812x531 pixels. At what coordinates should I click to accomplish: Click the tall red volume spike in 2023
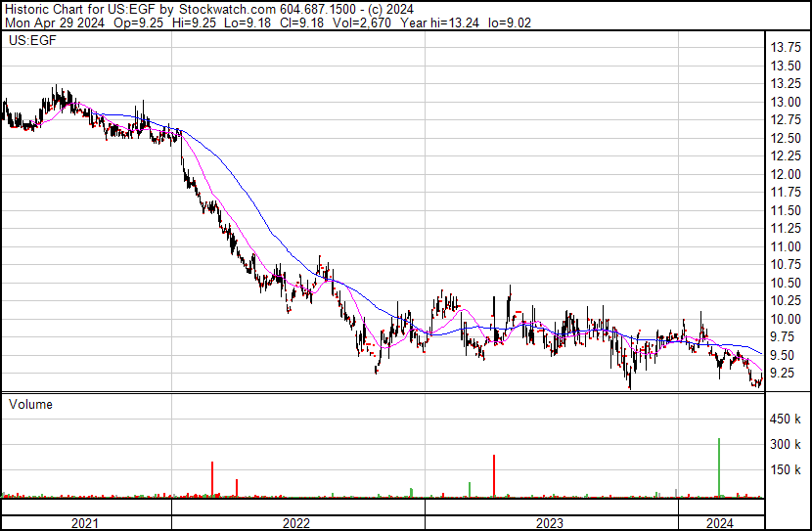[x=494, y=475]
